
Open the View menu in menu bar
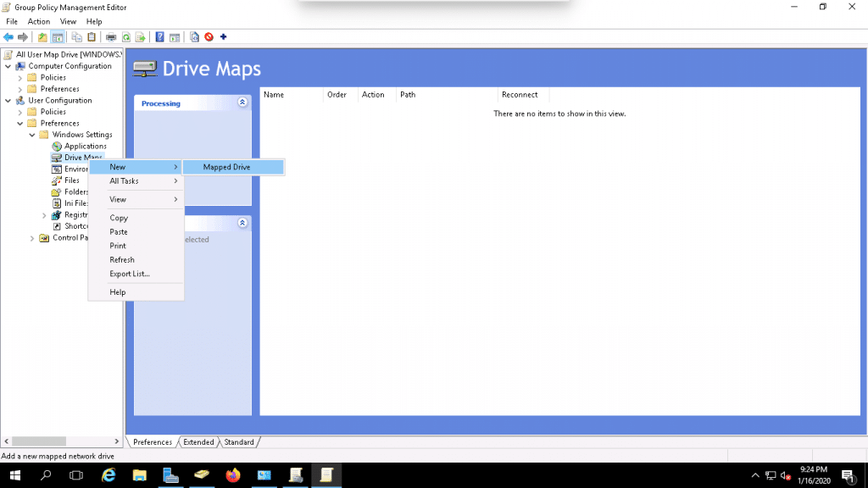pos(68,21)
